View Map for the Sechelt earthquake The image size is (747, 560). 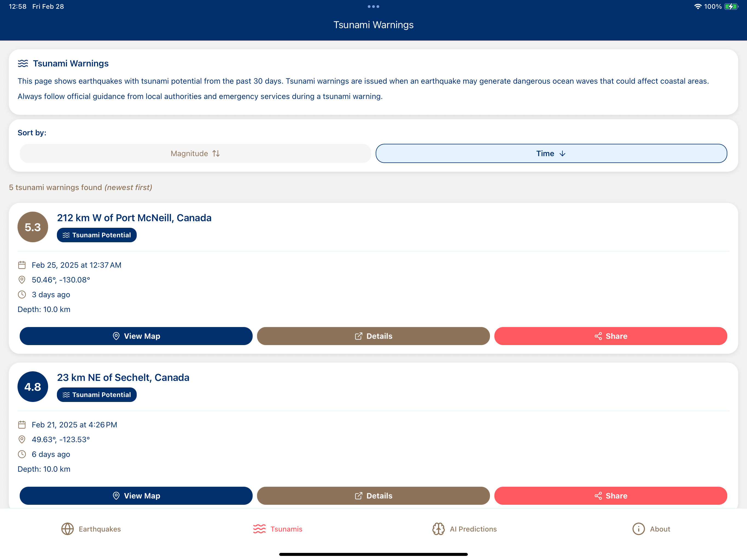tap(136, 496)
